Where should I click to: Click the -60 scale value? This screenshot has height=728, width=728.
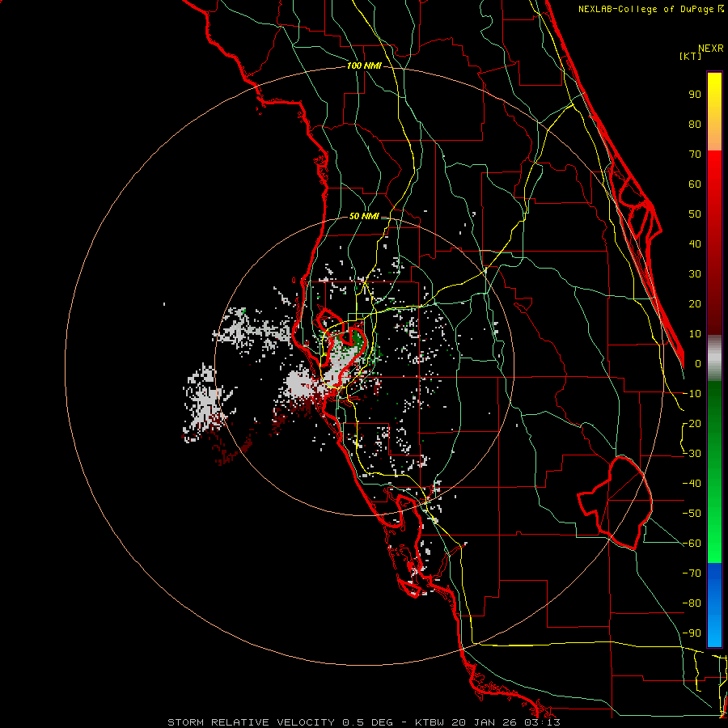point(692,544)
